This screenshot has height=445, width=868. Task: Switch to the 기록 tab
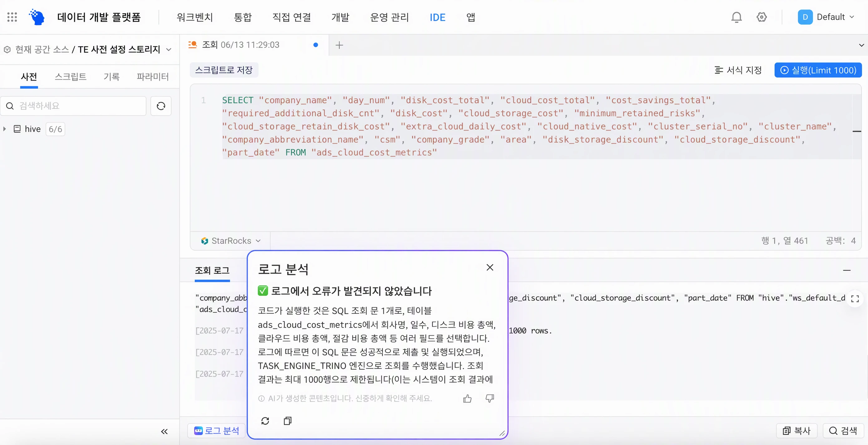point(111,76)
